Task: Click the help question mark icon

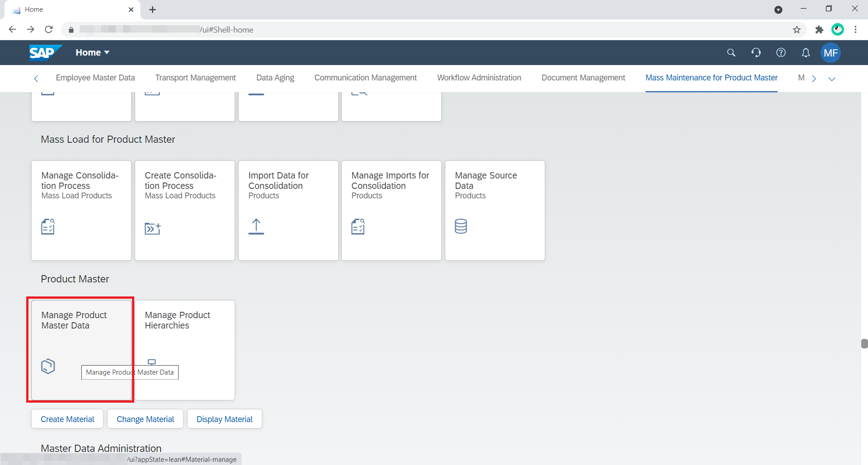Action: tap(781, 52)
